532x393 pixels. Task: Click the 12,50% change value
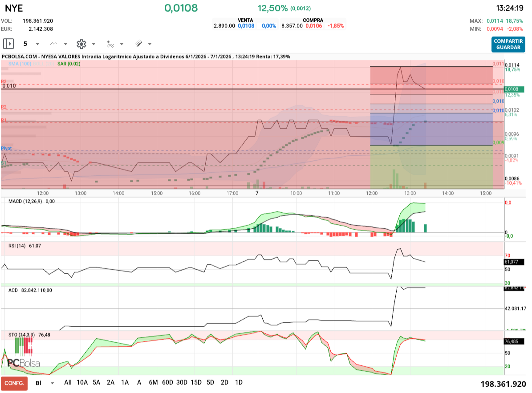coord(273,8)
